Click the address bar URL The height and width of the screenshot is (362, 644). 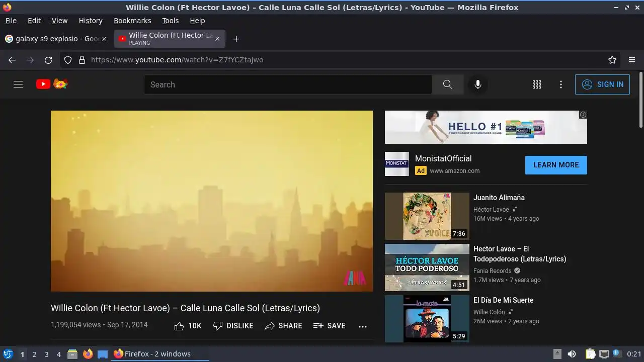[177, 60]
